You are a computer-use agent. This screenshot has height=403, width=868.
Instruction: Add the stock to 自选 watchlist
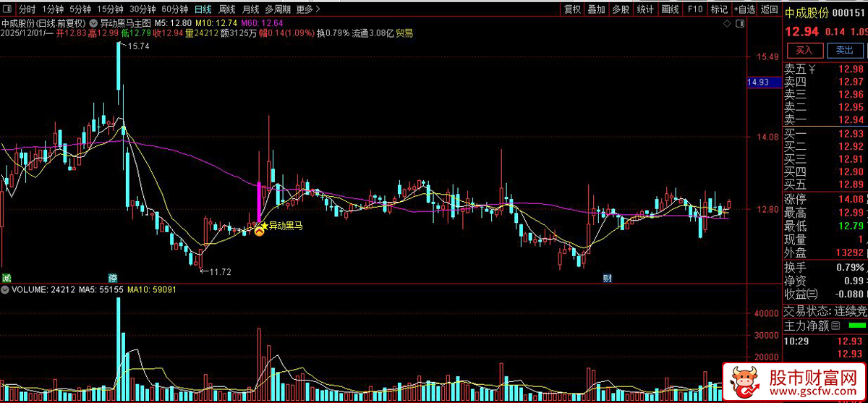pos(744,9)
